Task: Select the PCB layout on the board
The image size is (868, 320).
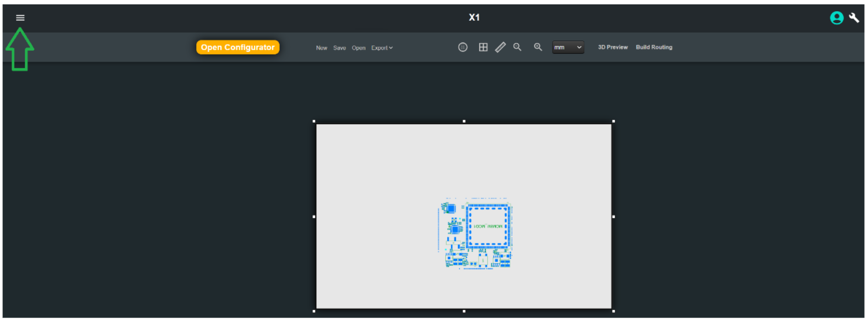Action: [475, 233]
